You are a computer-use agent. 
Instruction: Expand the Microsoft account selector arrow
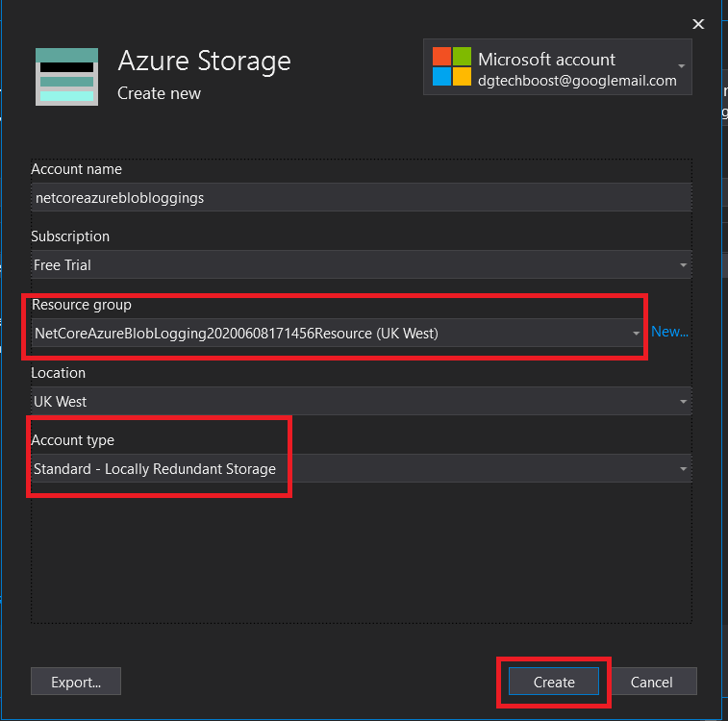click(681, 66)
